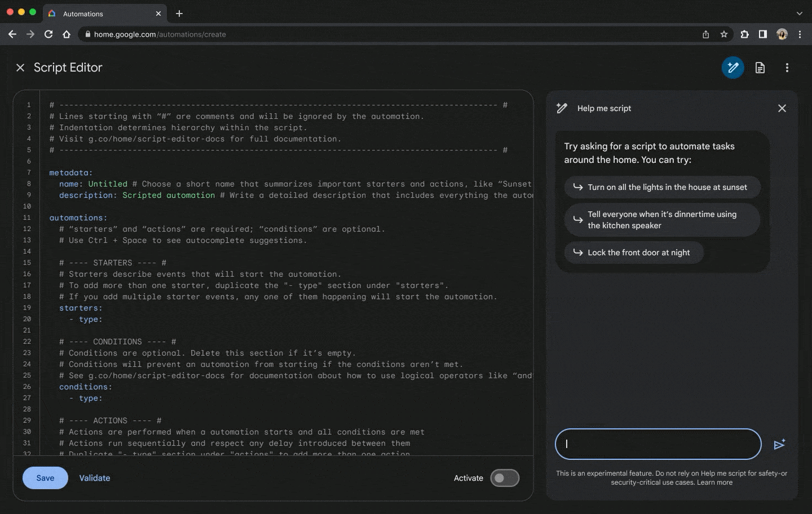
Task: Click the Save button
Action: [x=45, y=478]
